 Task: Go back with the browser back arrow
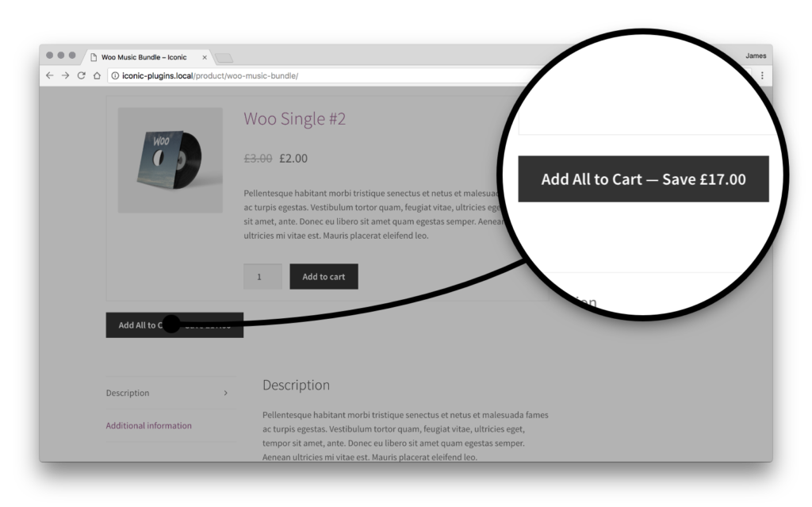point(49,75)
